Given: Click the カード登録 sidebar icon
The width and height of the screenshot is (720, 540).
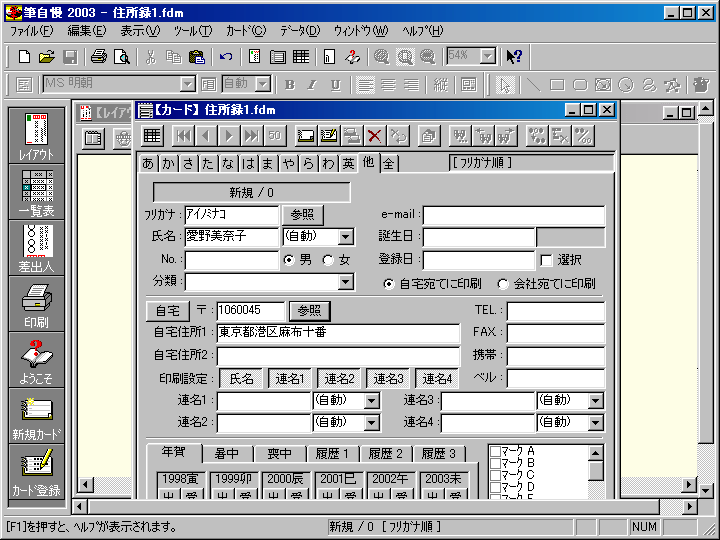Looking at the screenshot, I should (36, 472).
